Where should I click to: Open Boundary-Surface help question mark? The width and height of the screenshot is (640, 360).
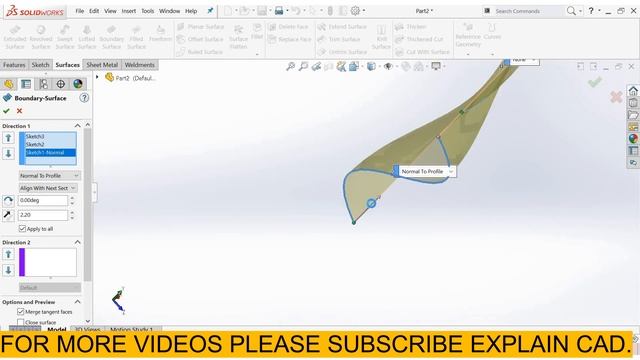tap(84, 98)
